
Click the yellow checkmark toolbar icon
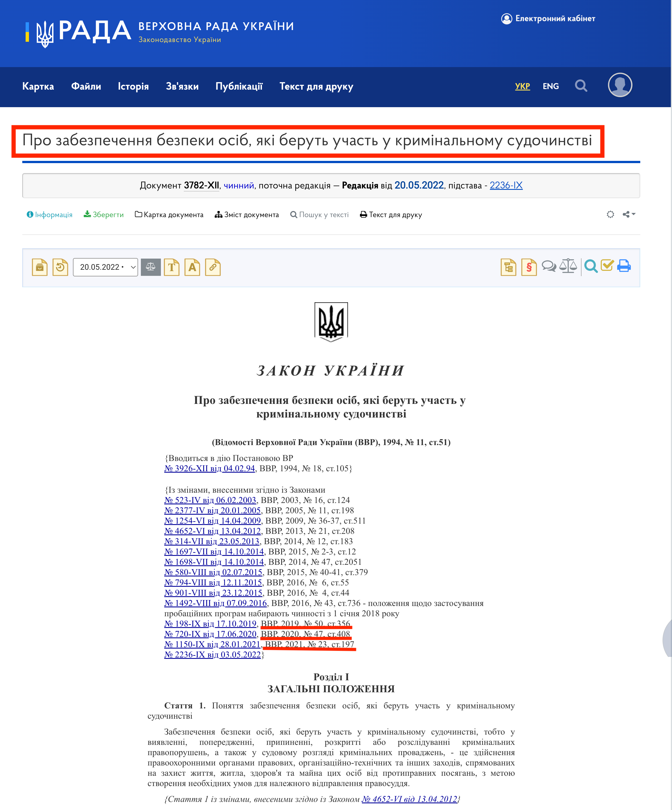[x=607, y=265]
